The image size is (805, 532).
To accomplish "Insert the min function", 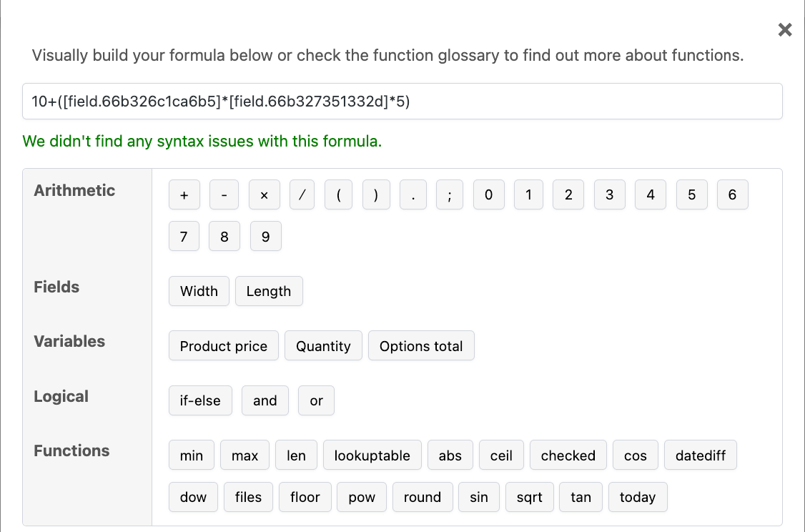I will coord(192,455).
